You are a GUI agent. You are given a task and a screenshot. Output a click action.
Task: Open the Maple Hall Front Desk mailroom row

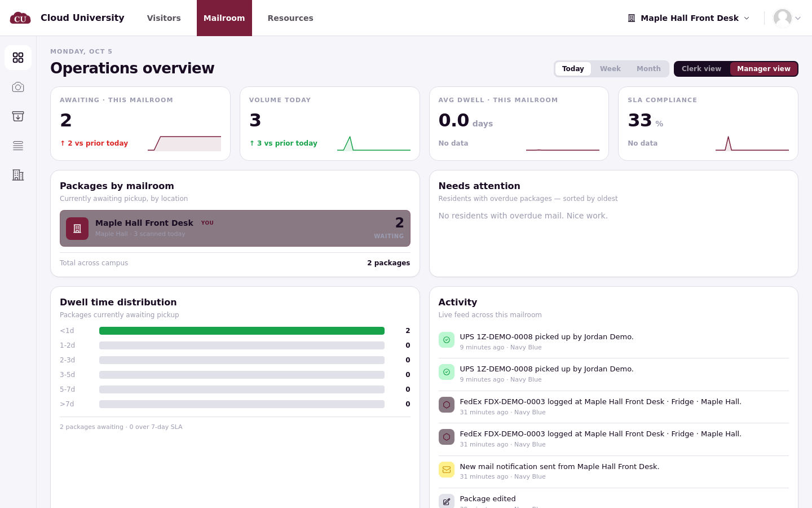235,229
